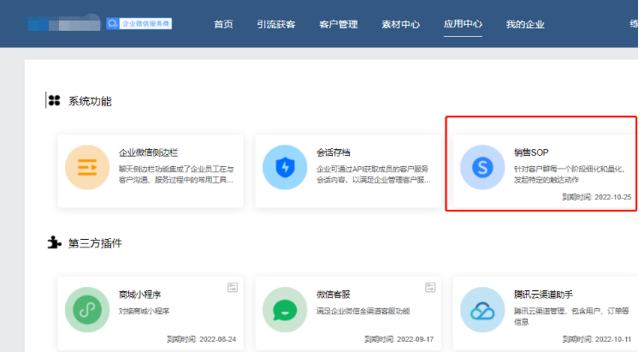Click the 会话存档 blue shield icon
Image resolution: width=644 pixels, height=352 pixels.
[x=284, y=167]
